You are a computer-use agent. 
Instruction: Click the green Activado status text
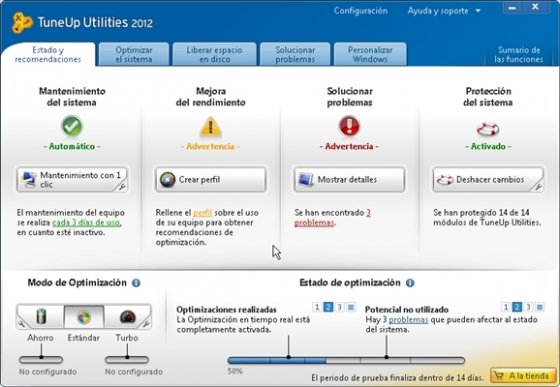[488, 146]
